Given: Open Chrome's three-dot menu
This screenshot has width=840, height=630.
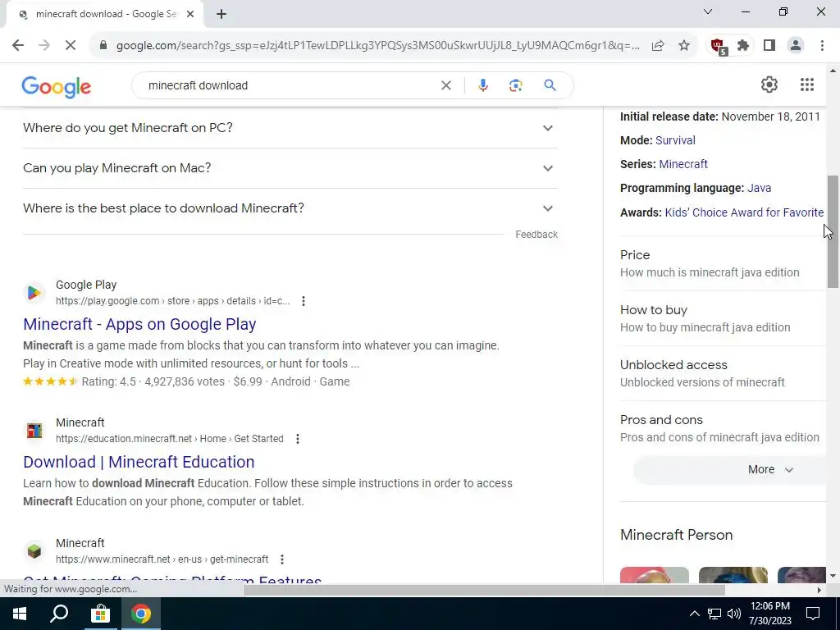Looking at the screenshot, I should pyautogui.click(x=822, y=46).
